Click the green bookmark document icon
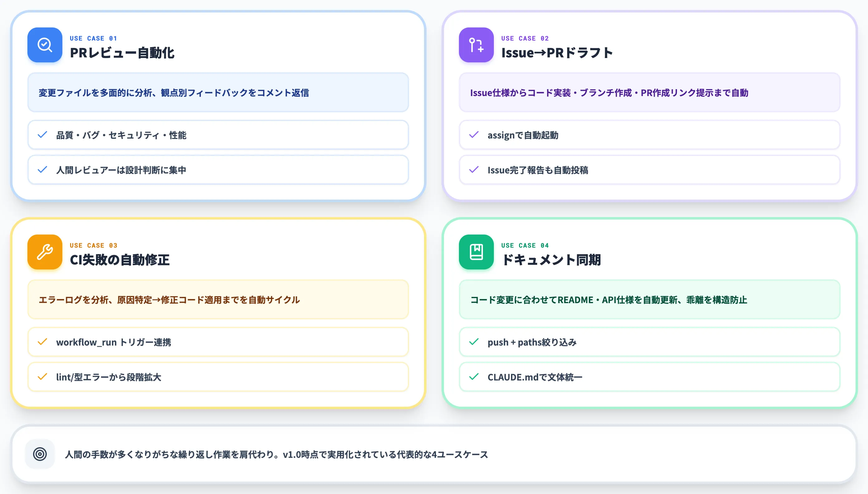Viewport: 868px width, 494px height. click(476, 252)
